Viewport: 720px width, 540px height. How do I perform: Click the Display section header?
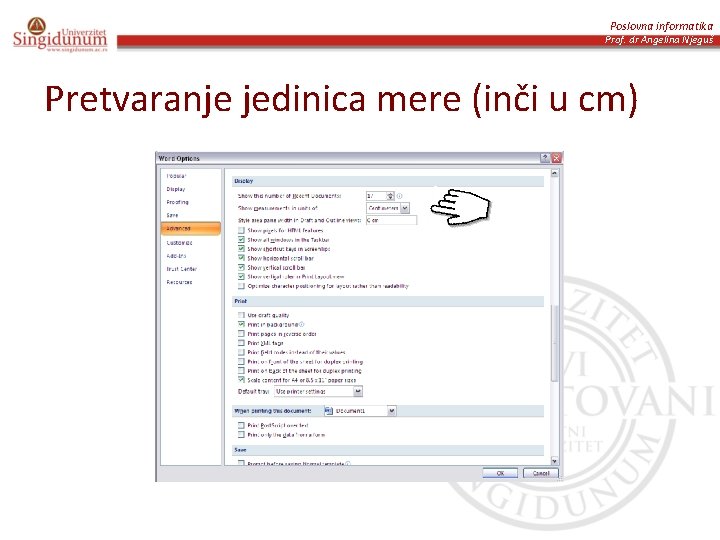pos(388,181)
